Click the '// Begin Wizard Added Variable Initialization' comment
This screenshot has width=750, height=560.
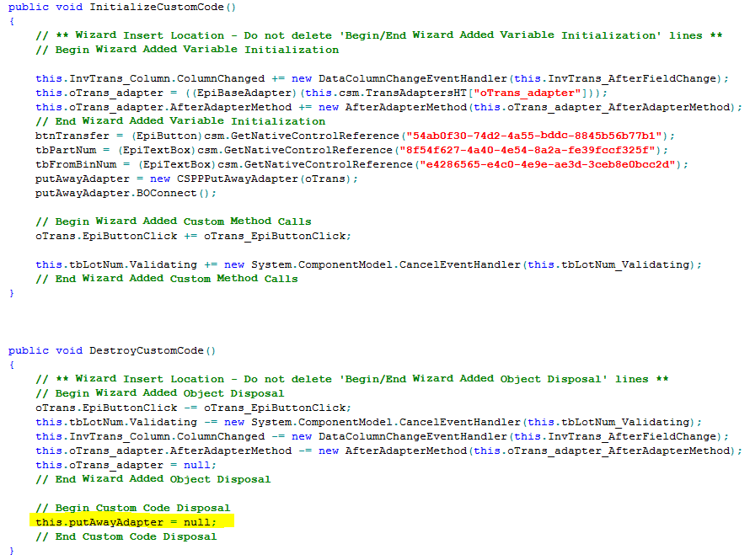click(x=187, y=50)
